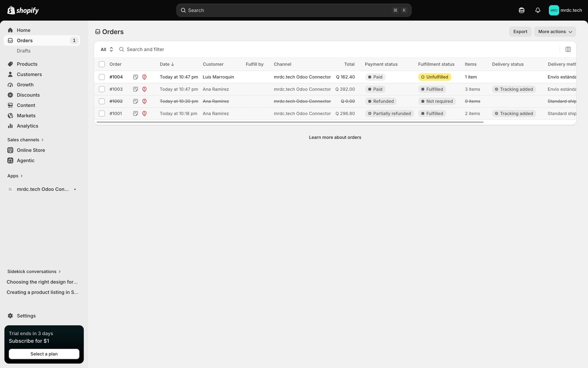
Task: Click the Online Store icon
Action: point(10,150)
